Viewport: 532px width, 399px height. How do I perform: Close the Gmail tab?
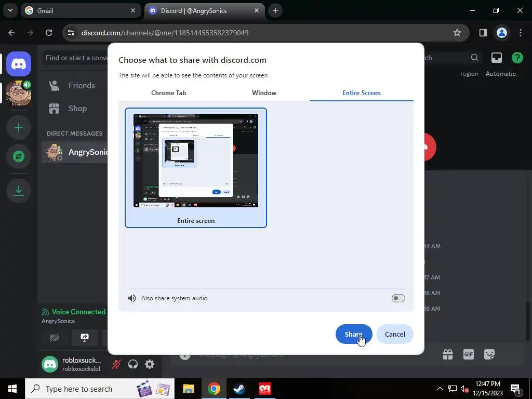(133, 11)
